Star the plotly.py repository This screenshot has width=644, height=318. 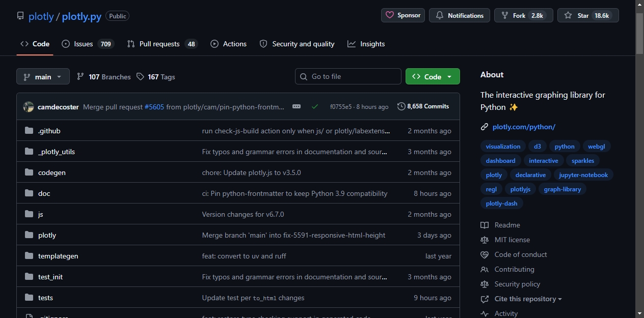pos(588,15)
